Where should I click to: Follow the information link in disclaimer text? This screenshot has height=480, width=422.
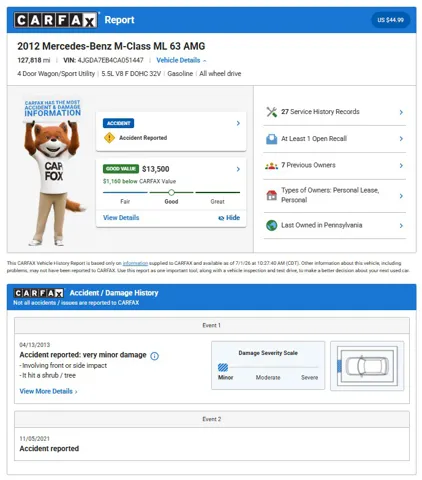point(135,263)
